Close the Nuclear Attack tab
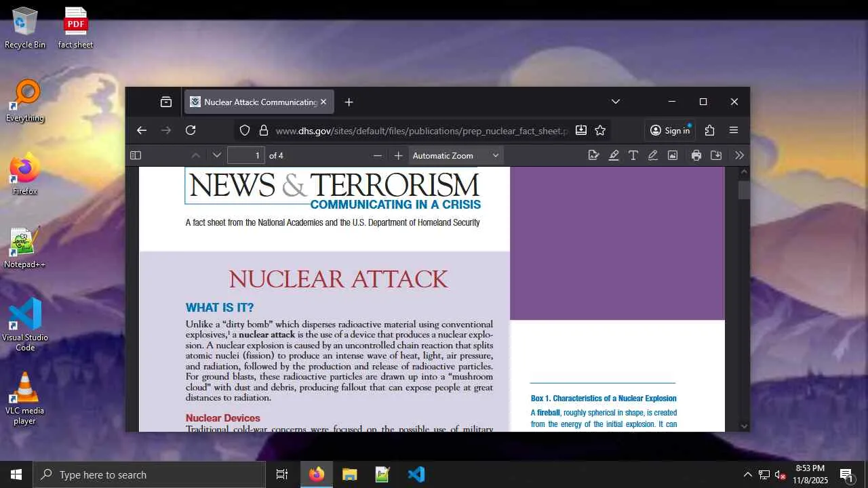Image resolution: width=868 pixels, height=488 pixels. 323,102
